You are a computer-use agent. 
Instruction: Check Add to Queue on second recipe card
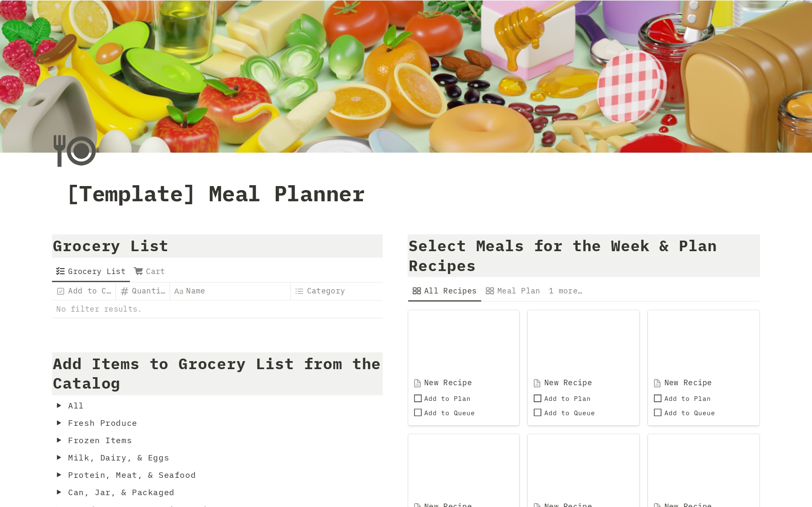tap(538, 413)
